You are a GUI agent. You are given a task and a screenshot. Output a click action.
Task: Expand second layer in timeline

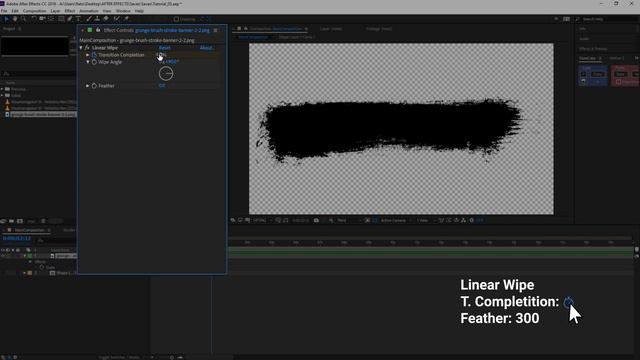coord(24,273)
